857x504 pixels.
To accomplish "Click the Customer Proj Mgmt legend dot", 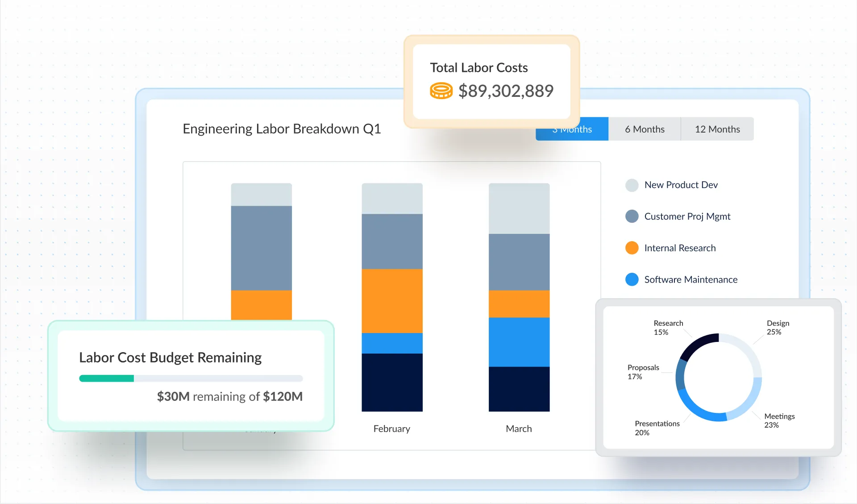I will [x=632, y=217].
